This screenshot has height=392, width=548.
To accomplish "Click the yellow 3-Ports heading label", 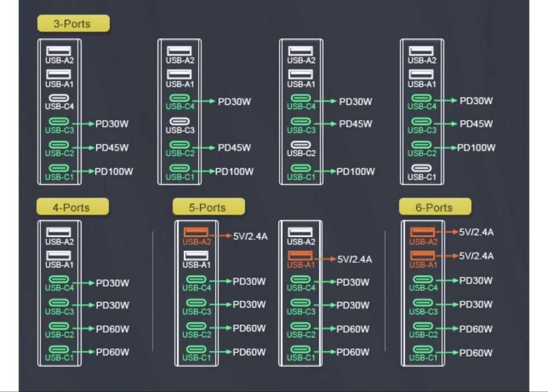I will click(73, 24).
